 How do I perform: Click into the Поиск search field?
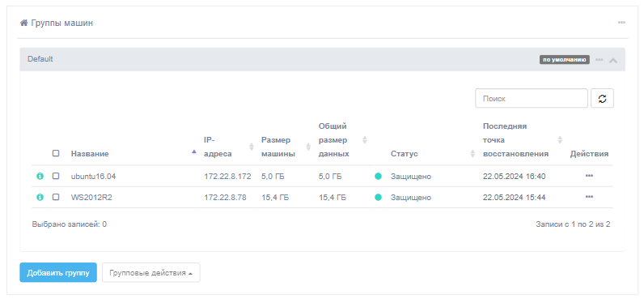tap(532, 99)
